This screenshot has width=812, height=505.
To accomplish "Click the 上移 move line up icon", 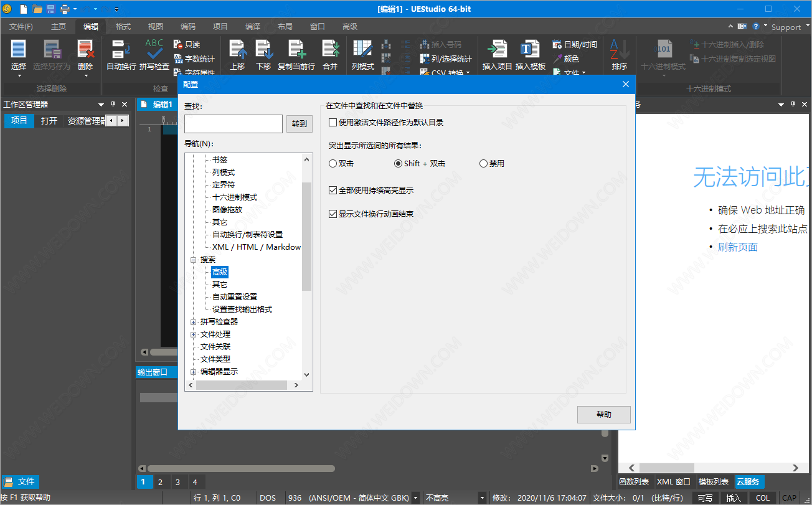I will click(237, 50).
